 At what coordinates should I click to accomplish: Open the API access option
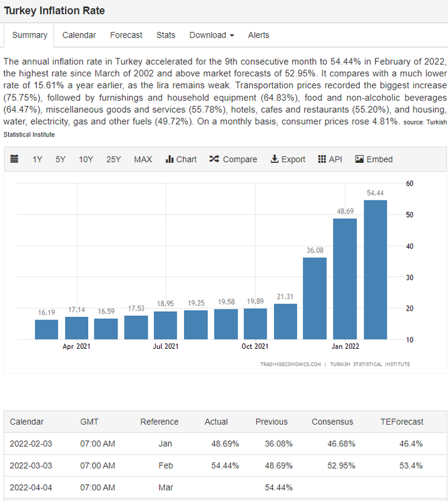click(x=330, y=159)
